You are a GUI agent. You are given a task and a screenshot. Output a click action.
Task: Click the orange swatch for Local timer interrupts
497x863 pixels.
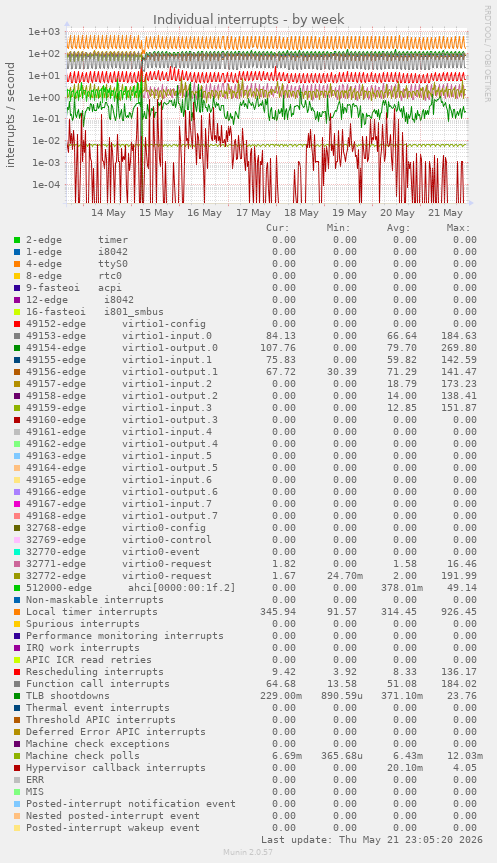[17, 611]
